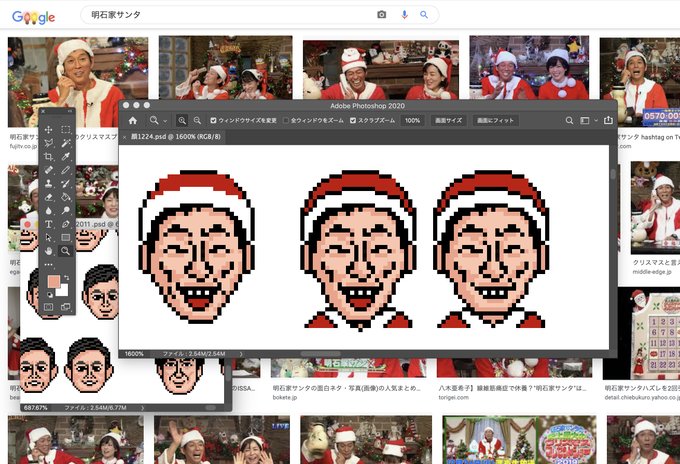Open the foreground color picker
Screen dimensions: 680x464
point(54,281)
